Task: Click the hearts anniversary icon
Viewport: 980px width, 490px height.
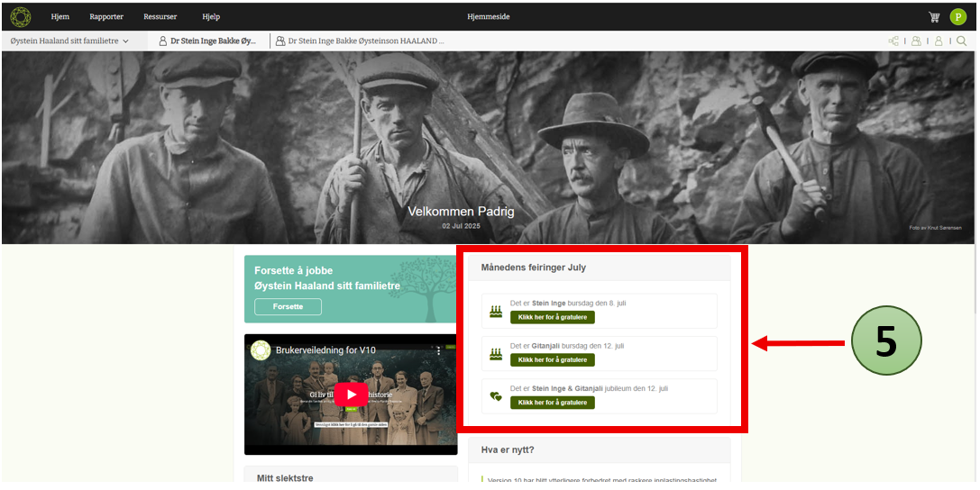Action: tap(495, 396)
